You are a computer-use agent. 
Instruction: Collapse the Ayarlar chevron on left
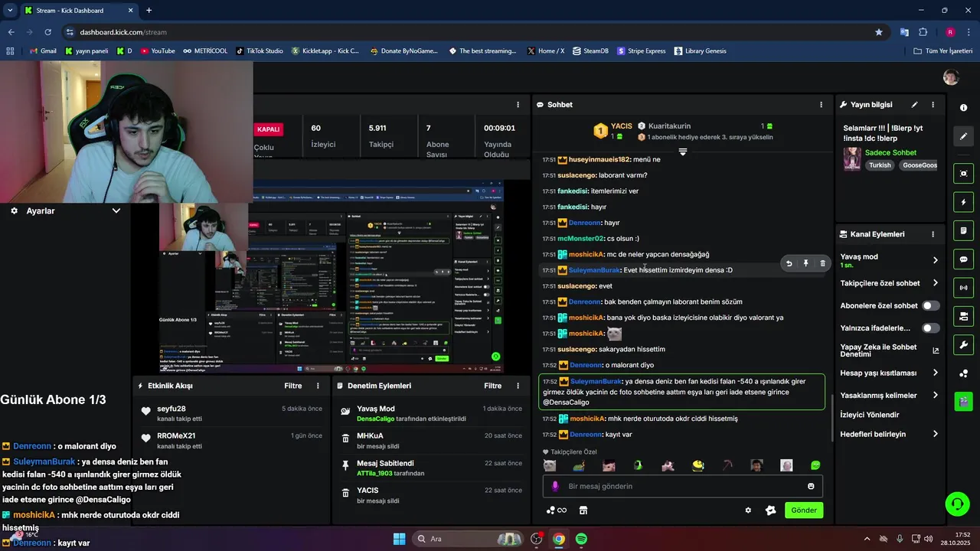[x=116, y=210]
